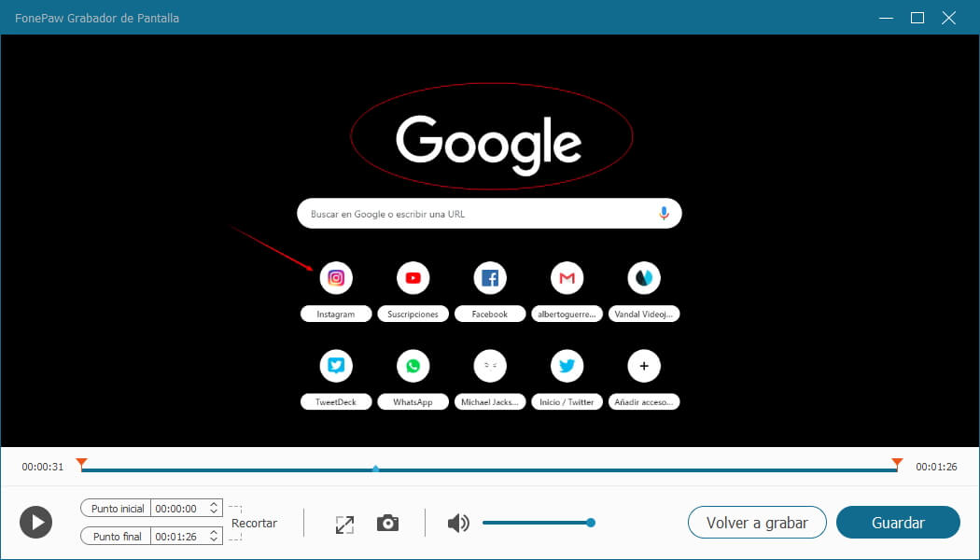The image size is (980, 560).
Task: Open the WhatsApp shortcut icon
Action: [x=413, y=366]
